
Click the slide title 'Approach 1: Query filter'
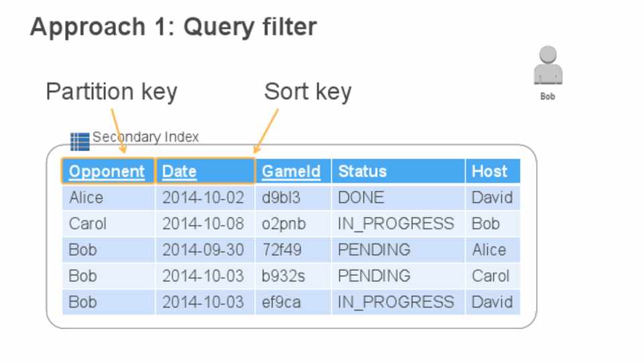[173, 27]
